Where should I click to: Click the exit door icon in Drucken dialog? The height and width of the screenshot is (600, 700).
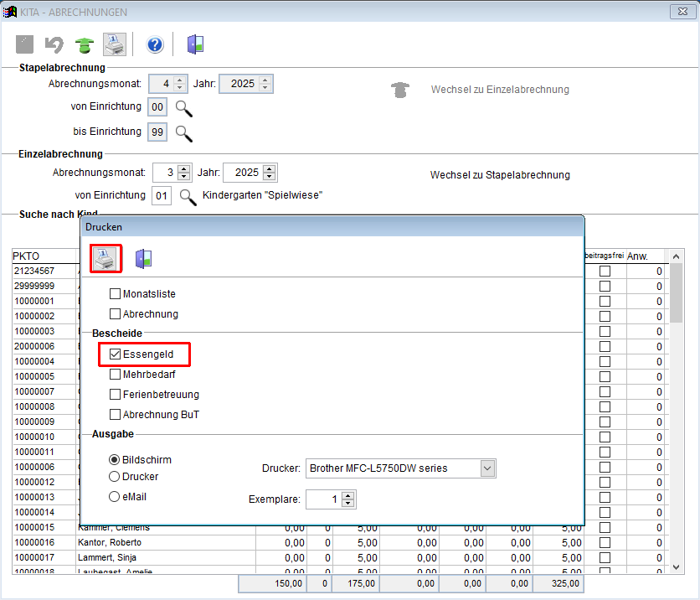click(x=143, y=258)
